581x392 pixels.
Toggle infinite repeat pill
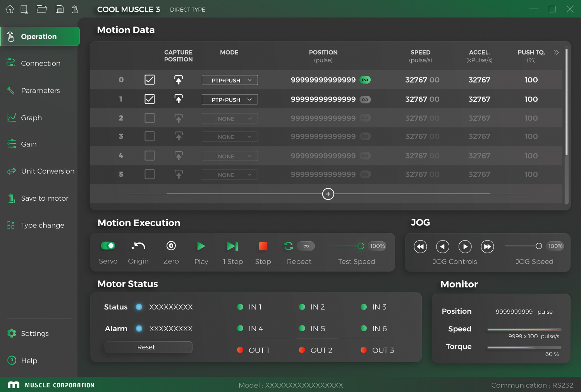[306, 246]
